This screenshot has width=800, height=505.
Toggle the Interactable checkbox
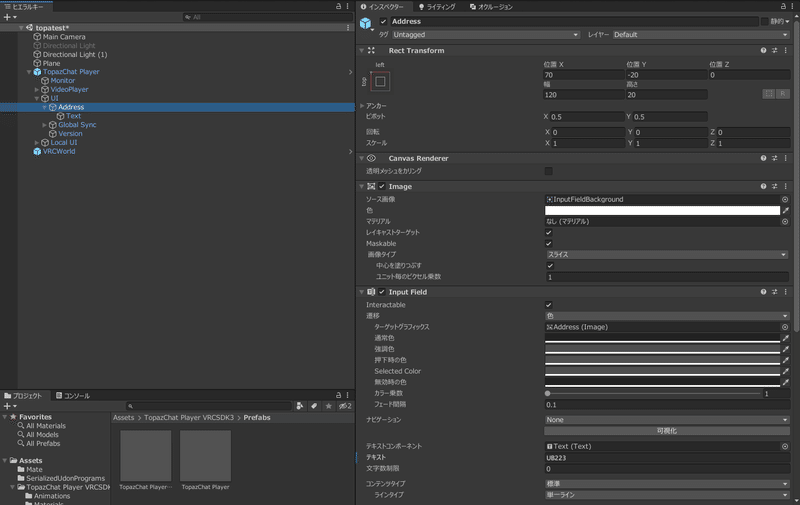pos(548,304)
